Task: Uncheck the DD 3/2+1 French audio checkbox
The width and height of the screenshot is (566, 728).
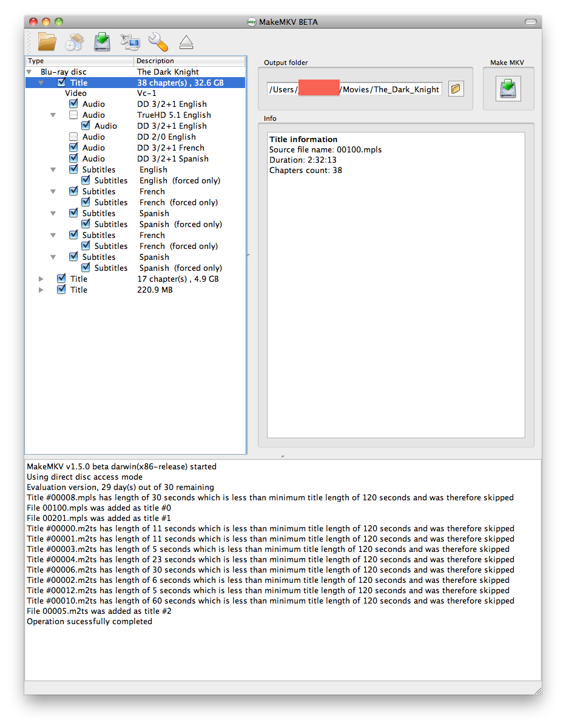Action: tap(73, 147)
